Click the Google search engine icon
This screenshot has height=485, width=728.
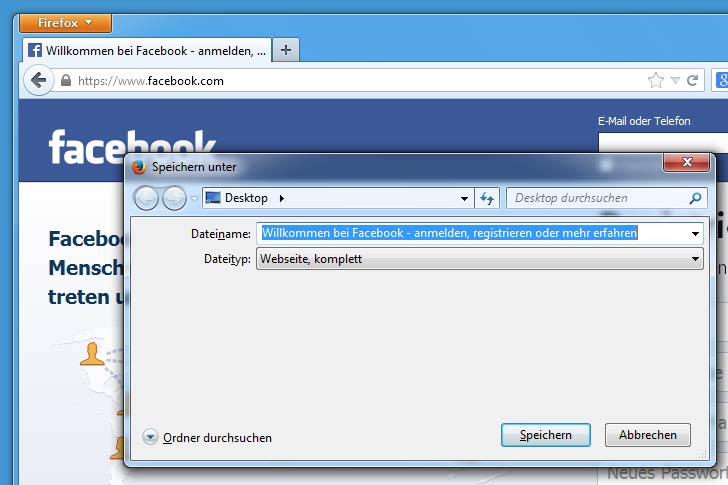(x=721, y=80)
